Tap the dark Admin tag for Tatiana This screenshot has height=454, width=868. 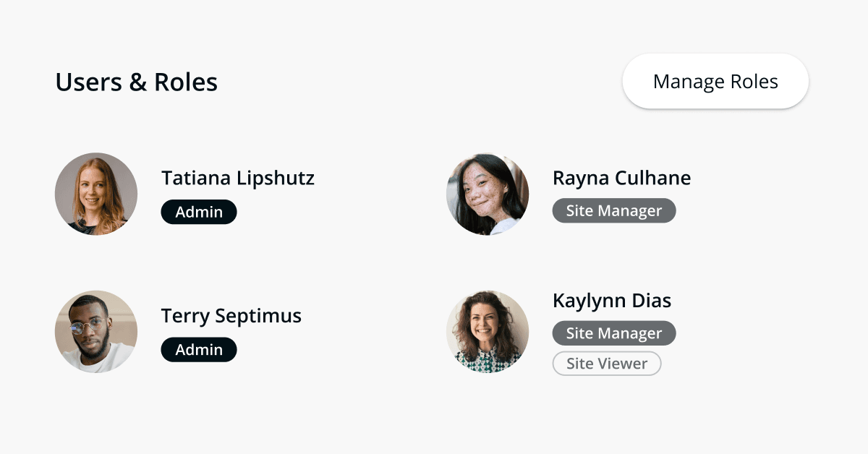(199, 212)
